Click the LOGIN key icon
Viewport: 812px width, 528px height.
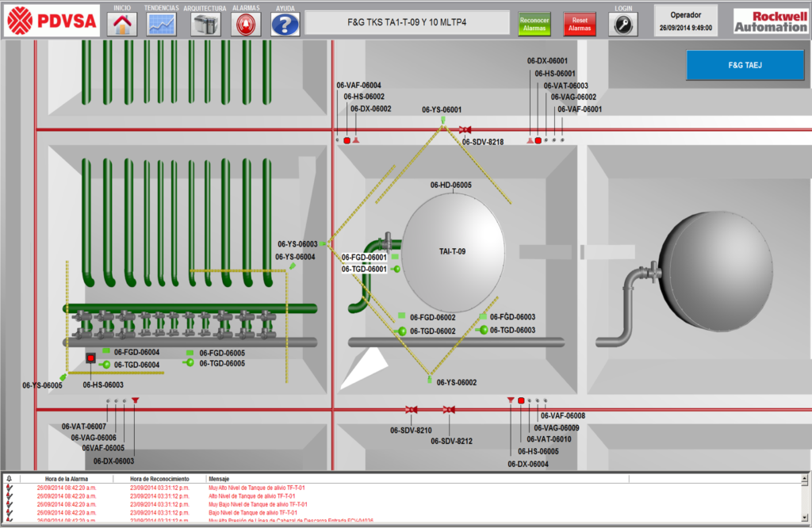623,25
